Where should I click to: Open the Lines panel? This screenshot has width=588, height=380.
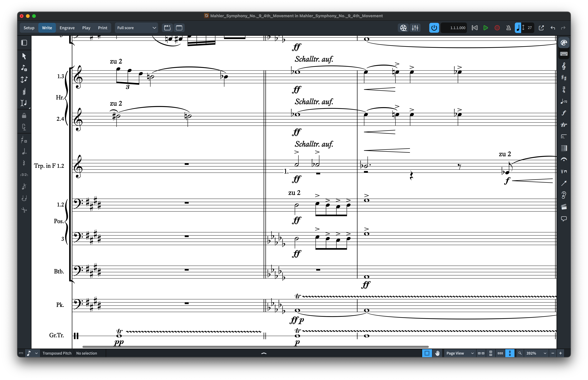564,183
